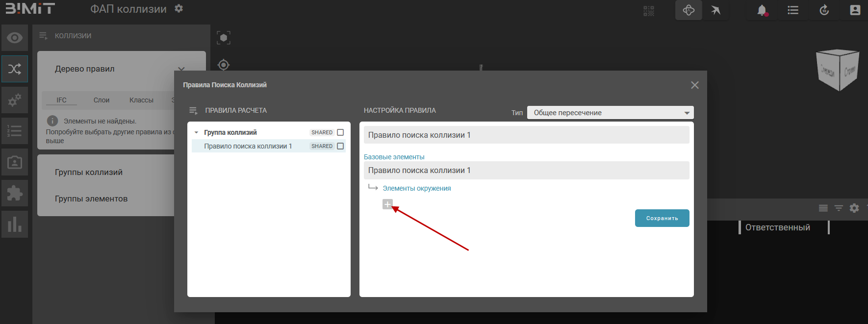868x324 pixels.
Task: Switch to the IFC tab
Action: click(61, 100)
